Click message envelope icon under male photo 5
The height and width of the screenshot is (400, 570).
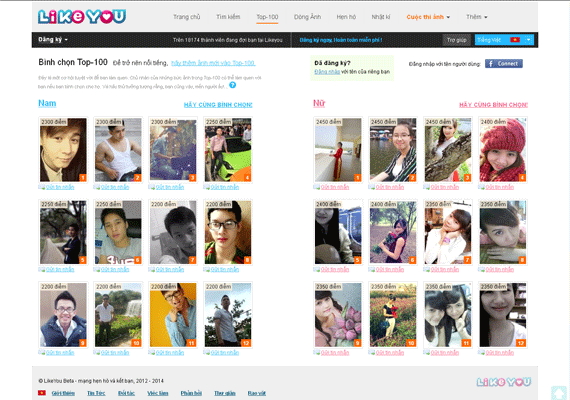42,269
